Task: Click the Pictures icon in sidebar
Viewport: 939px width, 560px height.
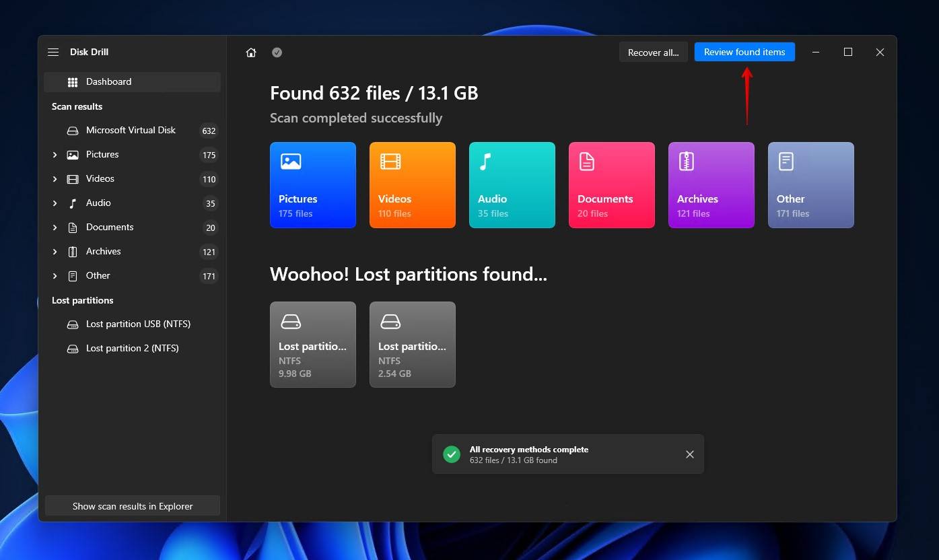Action: [73, 155]
